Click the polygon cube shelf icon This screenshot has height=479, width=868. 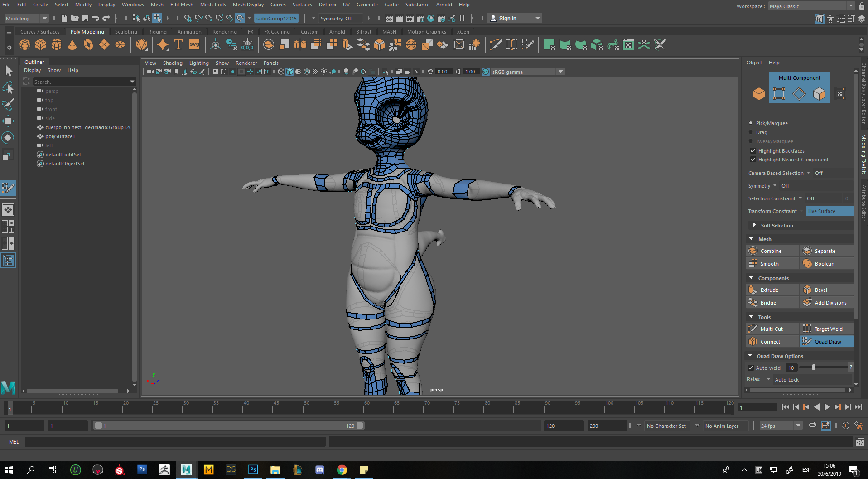41,44
